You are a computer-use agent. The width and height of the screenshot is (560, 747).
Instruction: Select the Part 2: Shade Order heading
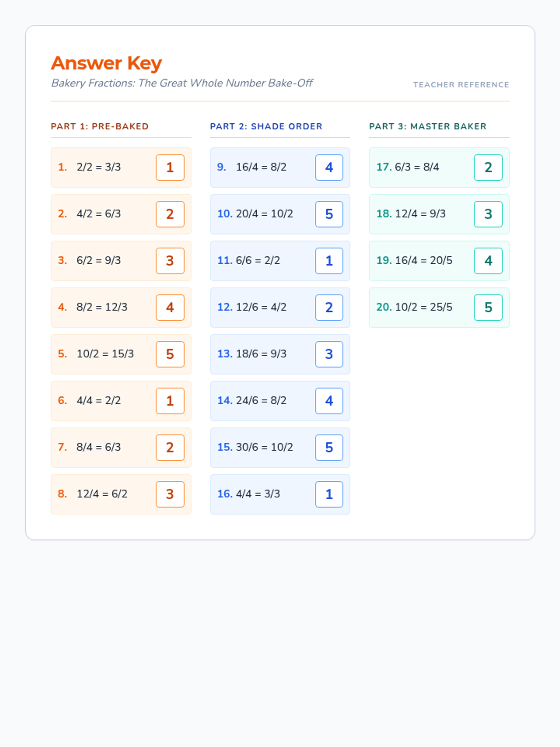point(266,127)
